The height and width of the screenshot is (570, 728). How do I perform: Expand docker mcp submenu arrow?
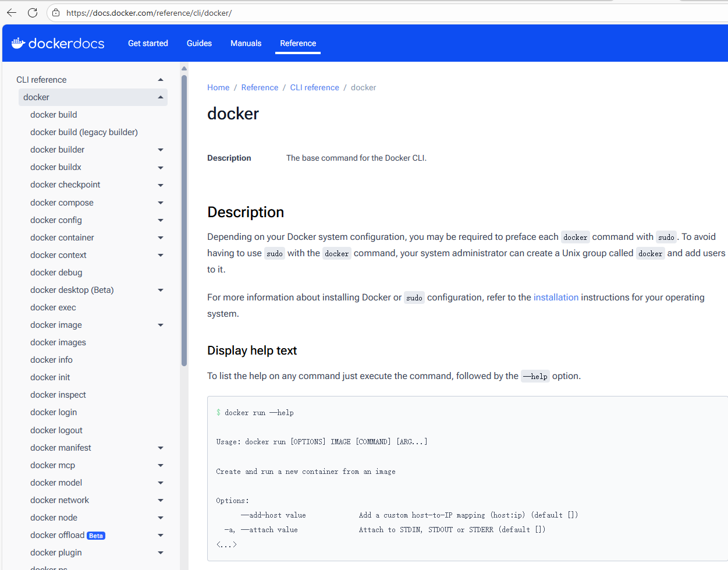(161, 465)
